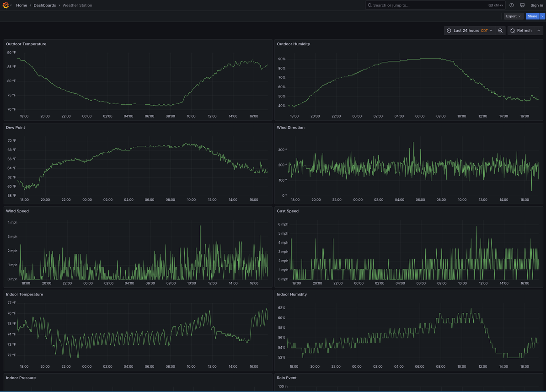Zoom out the time range
546x392 pixels.
[500, 31]
